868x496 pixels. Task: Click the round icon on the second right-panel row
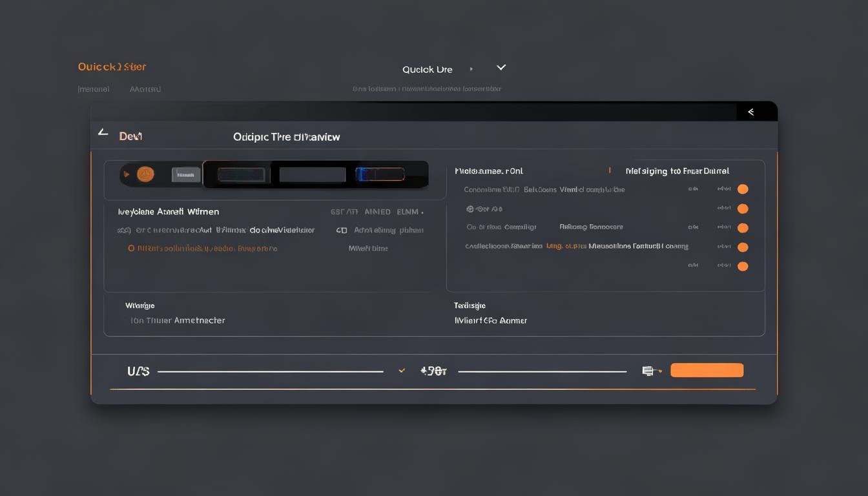tap(470, 209)
